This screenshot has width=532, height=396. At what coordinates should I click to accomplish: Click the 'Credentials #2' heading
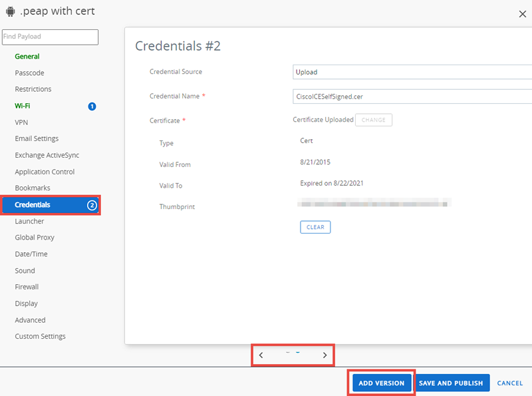pyautogui.click(x=178, y=46)
